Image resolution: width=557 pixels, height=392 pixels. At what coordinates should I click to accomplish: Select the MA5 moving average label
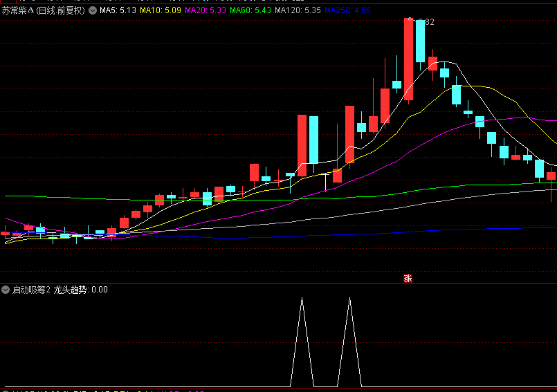tap(117, 11)
